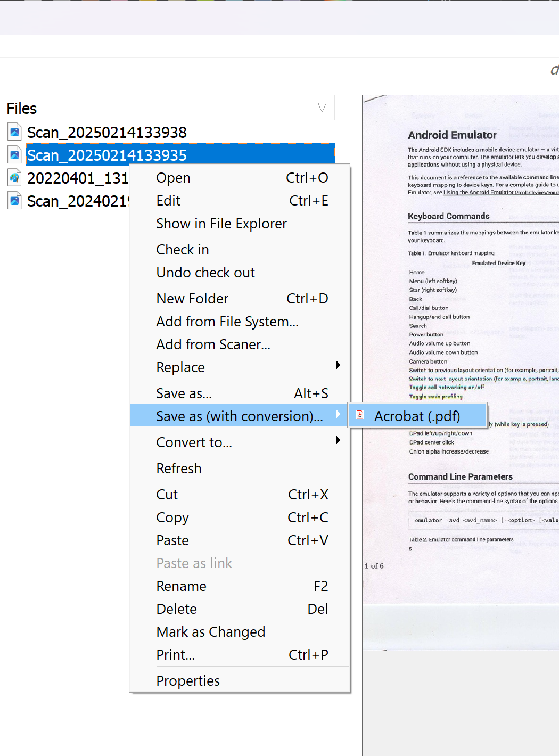
Task: Click the icon beside the Scan_2024021 file
Action: (x=14, y=201)
